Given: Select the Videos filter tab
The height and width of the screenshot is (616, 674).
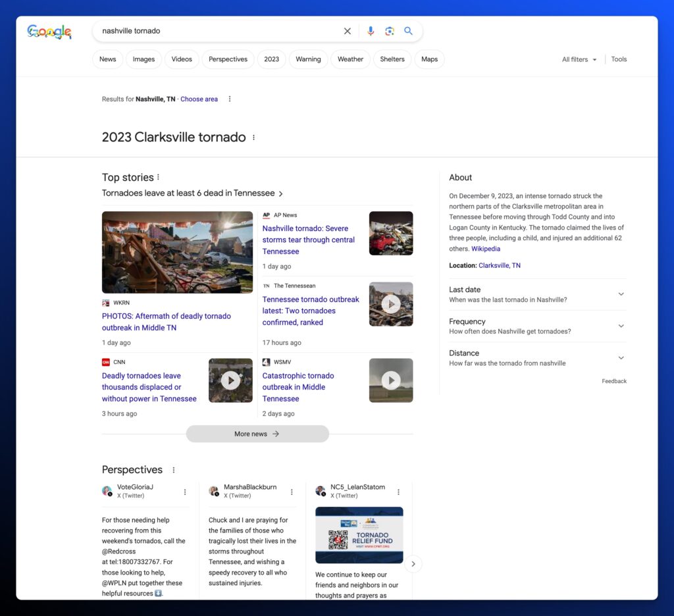Looking at the screenshot, I should (182, 59).
